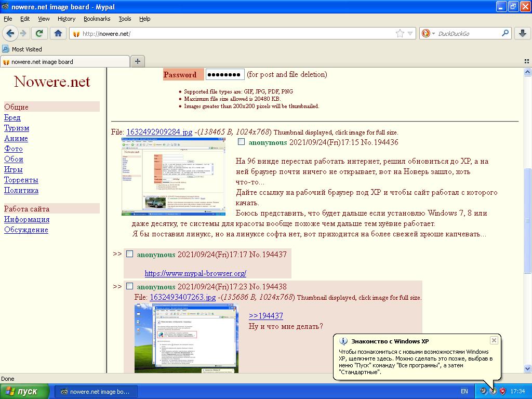Bookmark this page with the star icon
This screenshot has width=532, height=399.
point(400,33)
